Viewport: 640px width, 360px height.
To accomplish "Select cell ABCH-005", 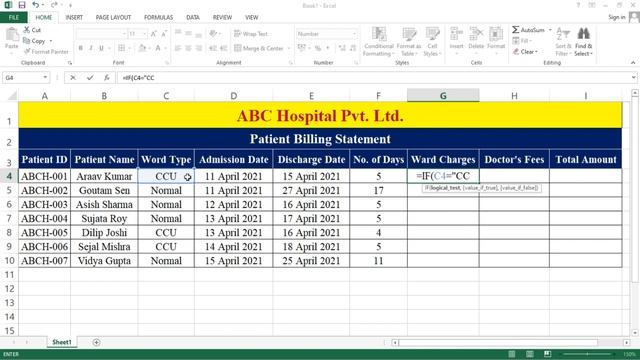I will [44, 233].
